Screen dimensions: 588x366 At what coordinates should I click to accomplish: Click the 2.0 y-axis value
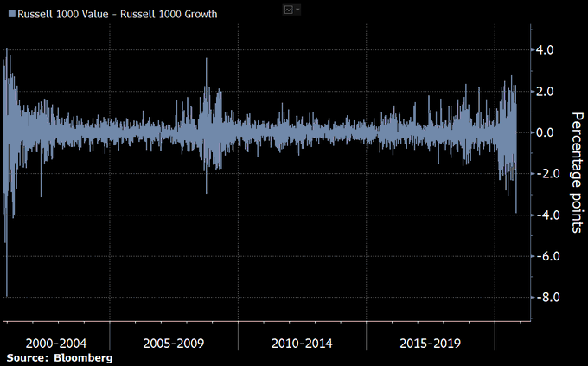click(545, 91)
